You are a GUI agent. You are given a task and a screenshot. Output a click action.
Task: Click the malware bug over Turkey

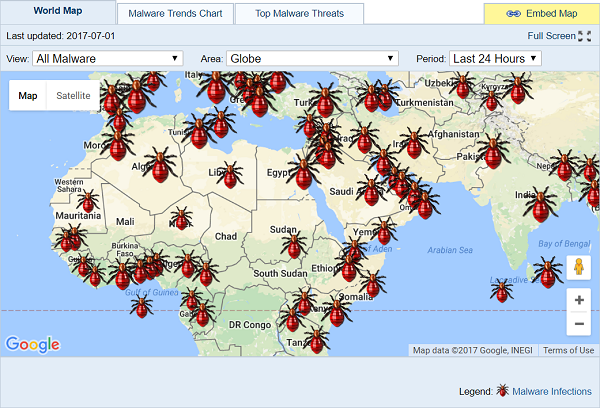325,100
